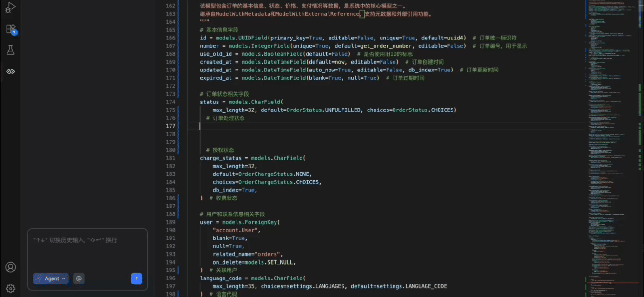Open the Extensions view with update badge
Screen dimensions: 644x297
pyautogui.click(x=11, y=29)
